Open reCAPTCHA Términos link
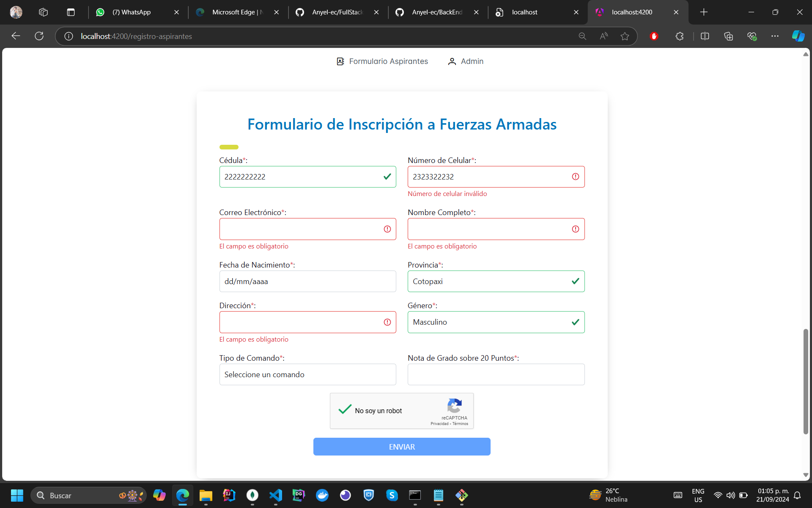The image size is (812, 508). click(x=460, y=424)
